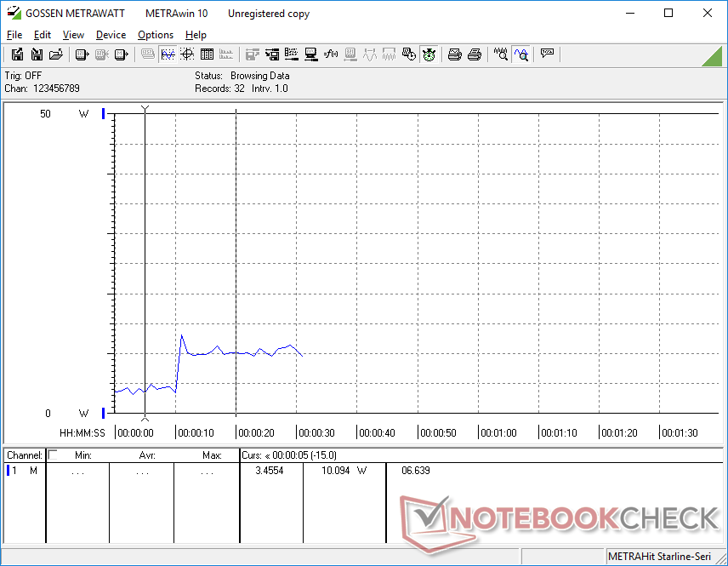Viewport: 728px width, 566px height.
Task: Switch to the data table view
Action: point(207,54)
